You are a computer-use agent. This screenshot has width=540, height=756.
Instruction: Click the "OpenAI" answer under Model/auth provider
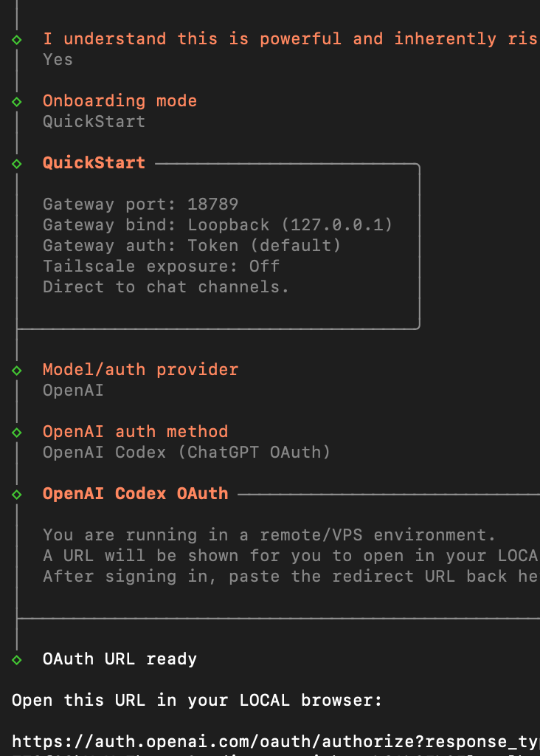[x=73, y=391]
